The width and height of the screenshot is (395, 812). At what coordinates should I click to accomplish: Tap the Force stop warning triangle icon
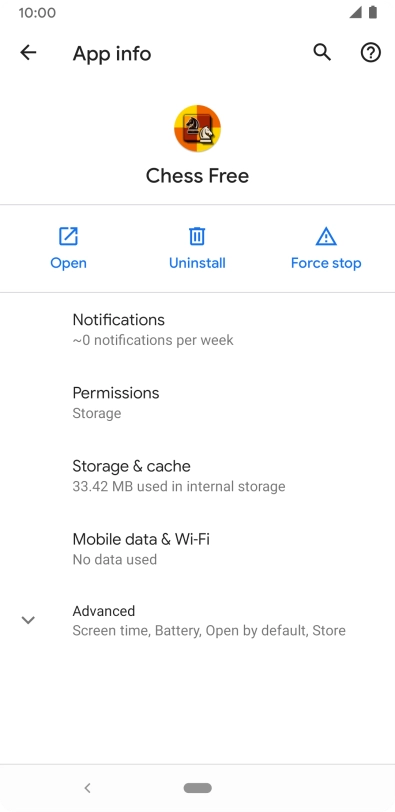coord(326,236)
